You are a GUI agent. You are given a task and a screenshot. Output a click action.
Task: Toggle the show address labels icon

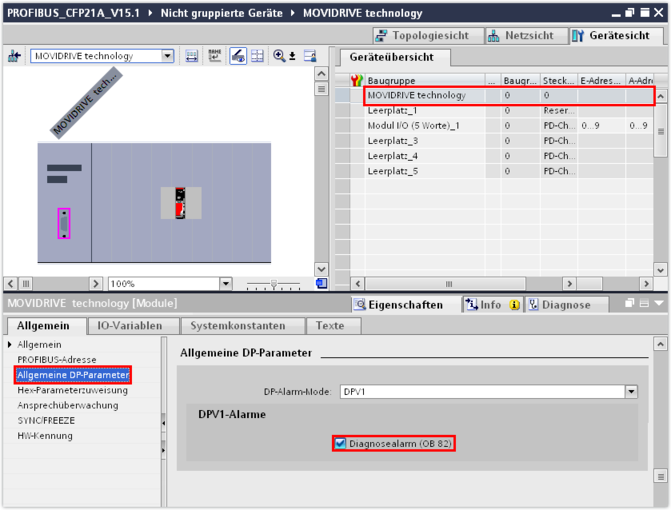(x=215, y=57)
